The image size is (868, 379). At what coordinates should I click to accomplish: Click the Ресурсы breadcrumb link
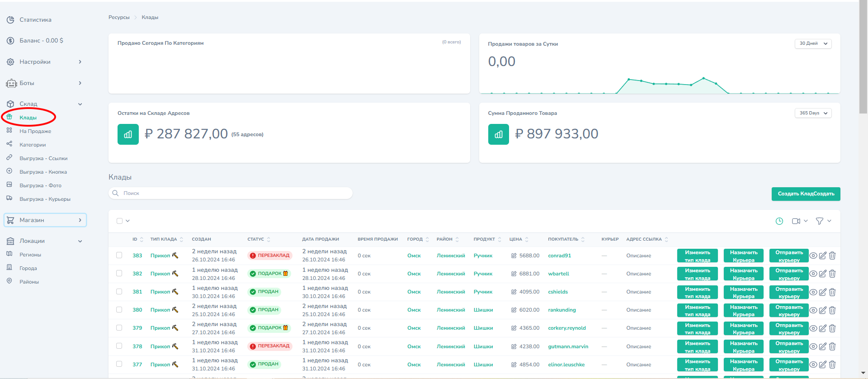click(x=119, y=17)
